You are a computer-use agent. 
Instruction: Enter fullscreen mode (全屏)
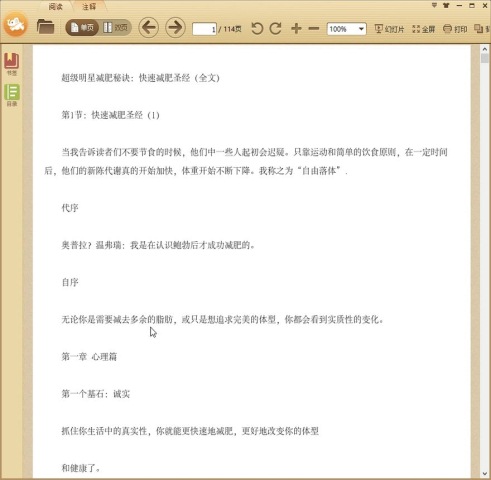(x=423, y=29)
